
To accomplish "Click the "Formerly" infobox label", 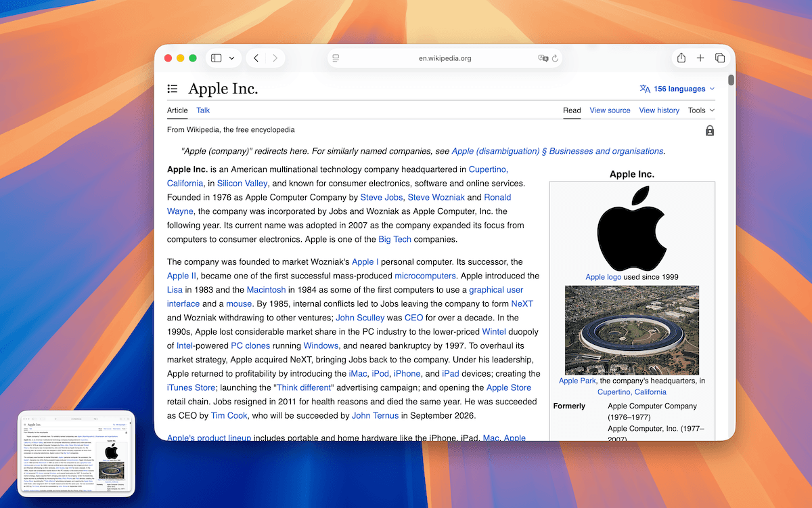I will pos(570,406).
